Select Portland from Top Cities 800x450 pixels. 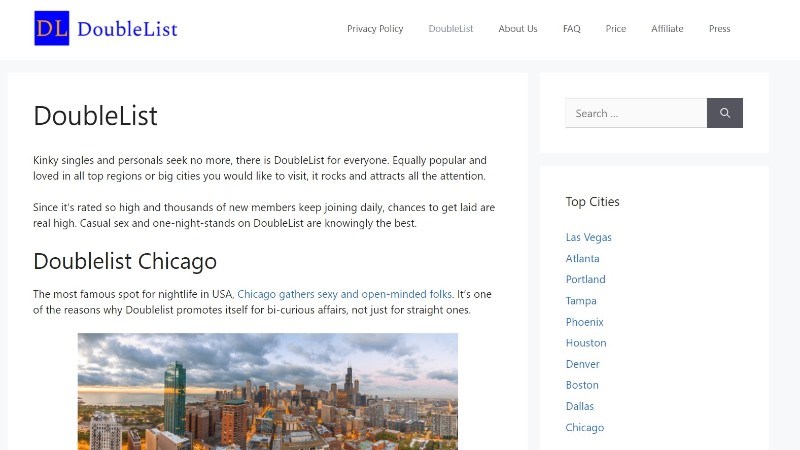coord(585,280)
